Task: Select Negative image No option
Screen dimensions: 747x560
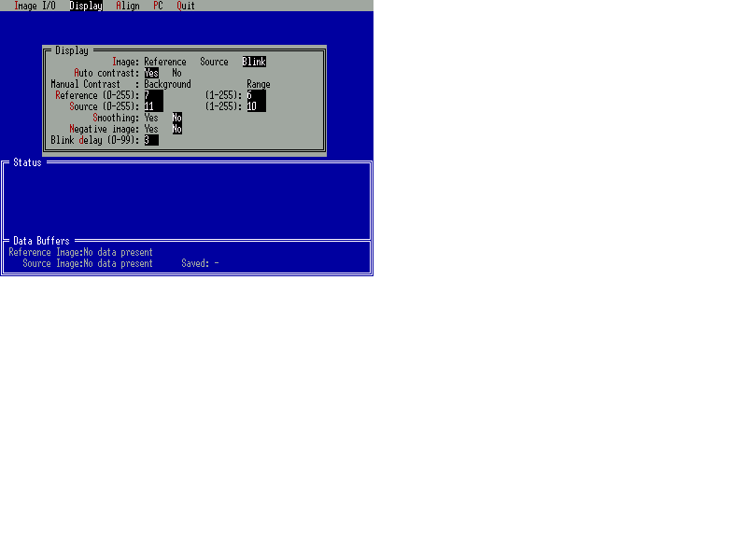Action: pos(176,129)
